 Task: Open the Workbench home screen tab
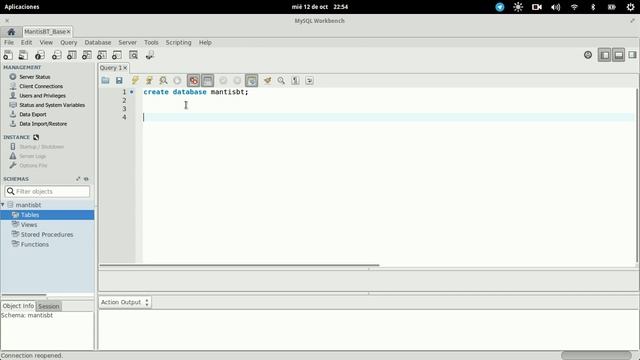pyautogui.click(x=11, y=31)
